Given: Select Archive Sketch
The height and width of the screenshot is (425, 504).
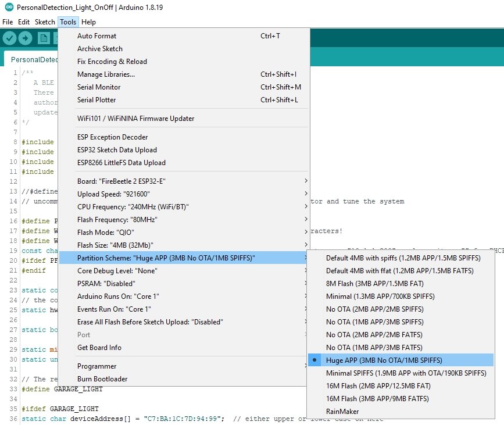Looking at the screenshot, I should (184, 49).
